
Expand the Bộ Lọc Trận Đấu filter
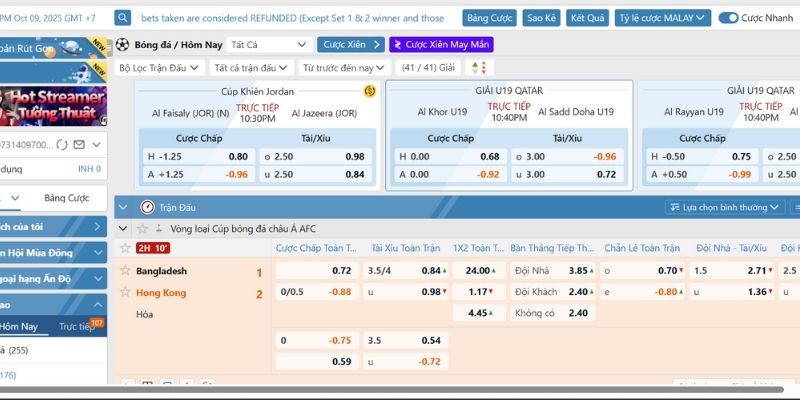click(160, 67)
